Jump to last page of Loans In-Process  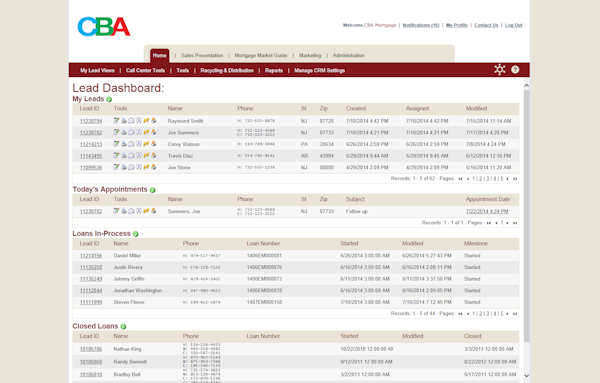point(515,313)
